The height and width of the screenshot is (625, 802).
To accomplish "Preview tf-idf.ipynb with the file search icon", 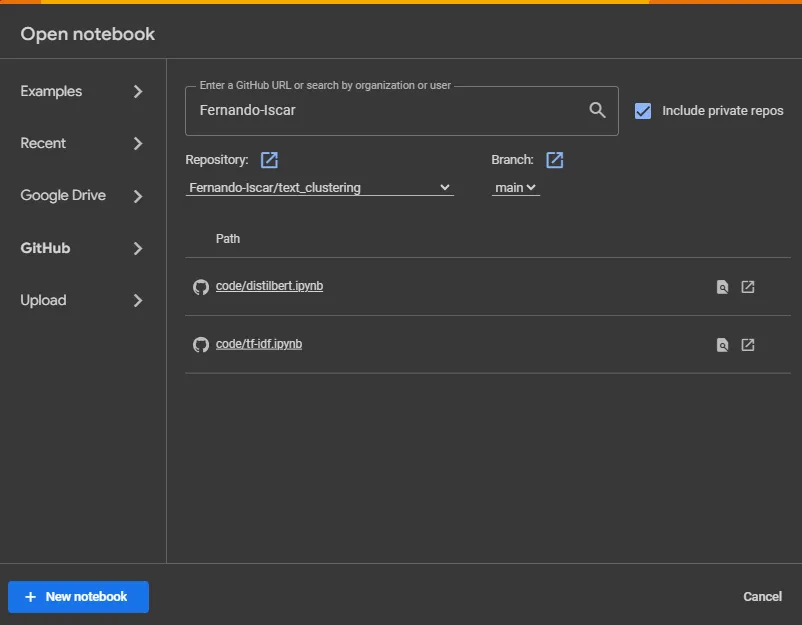I will pos(722,345).
